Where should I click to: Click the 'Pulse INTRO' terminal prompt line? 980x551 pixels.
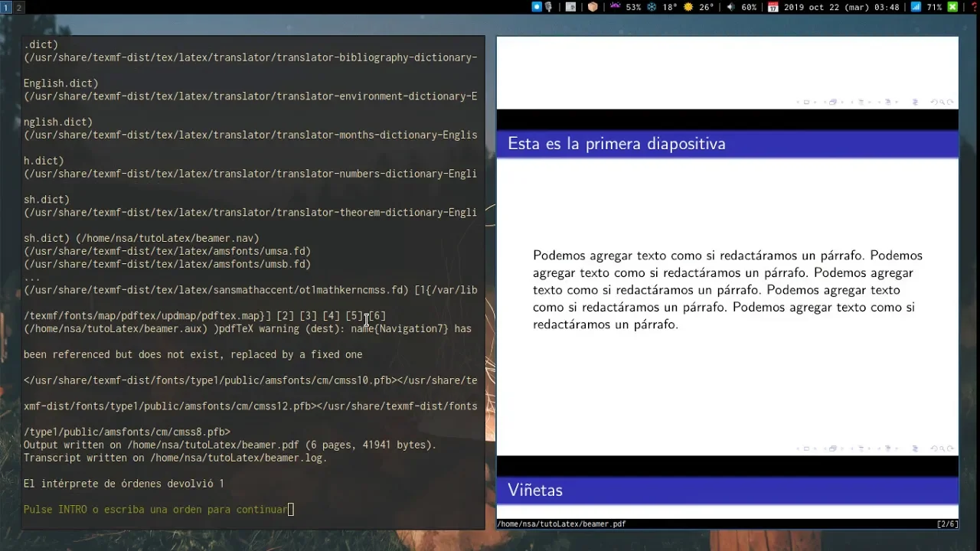[155, 509]
